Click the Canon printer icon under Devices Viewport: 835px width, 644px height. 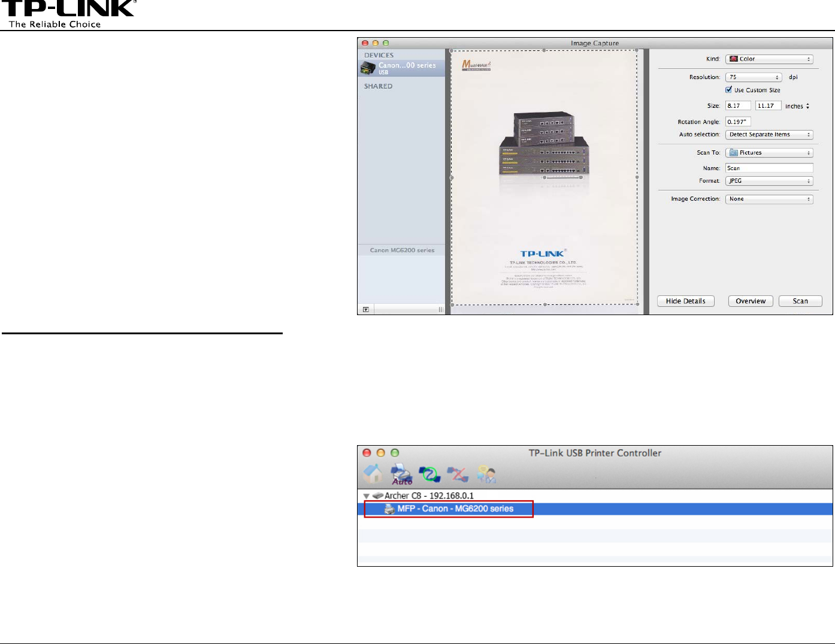pyautogui.click(x=368, y=68)
